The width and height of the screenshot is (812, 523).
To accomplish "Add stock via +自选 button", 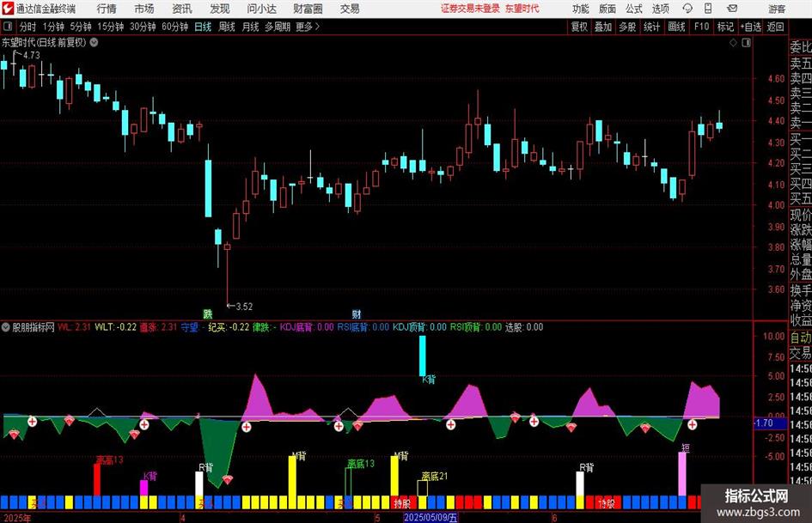I will (x=750, y=27).
